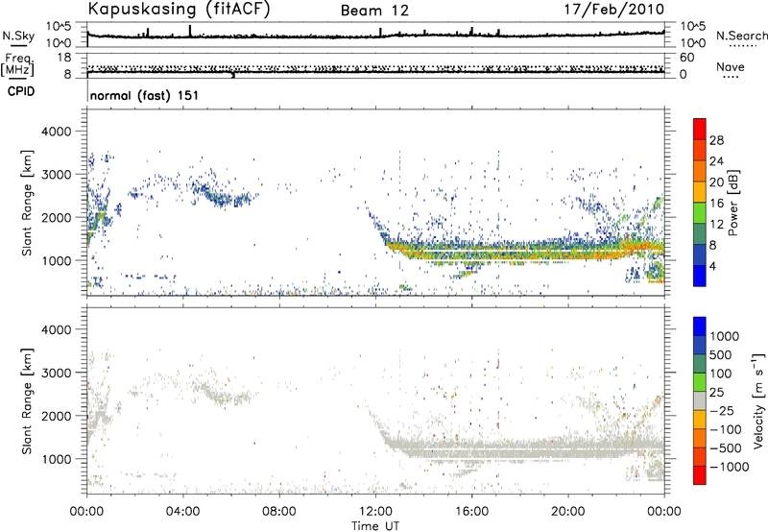Click the '12' label on Power color bar

coord(716,225)
